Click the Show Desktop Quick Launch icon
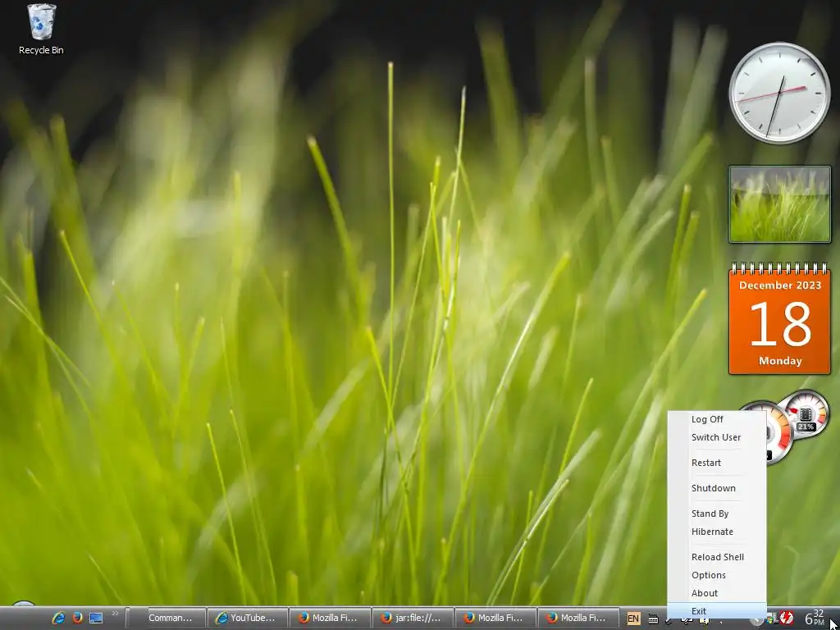 pyautogui.click(x=96, y=618)
